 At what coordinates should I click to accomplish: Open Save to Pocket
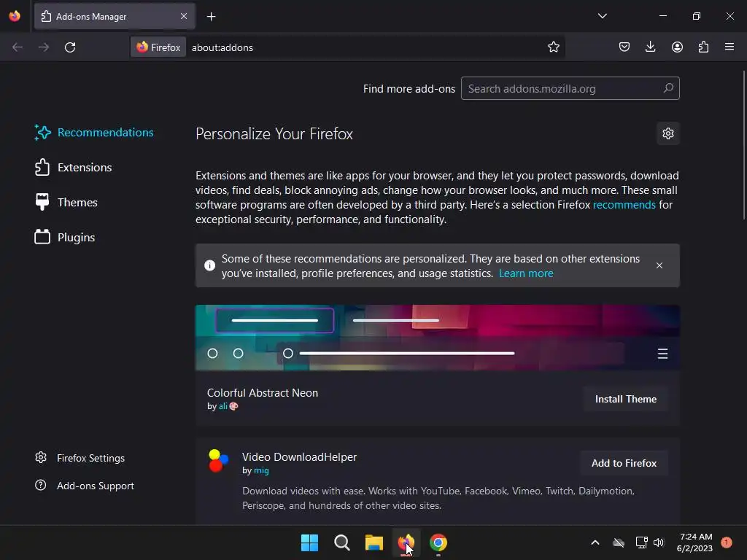pos(624,47)
